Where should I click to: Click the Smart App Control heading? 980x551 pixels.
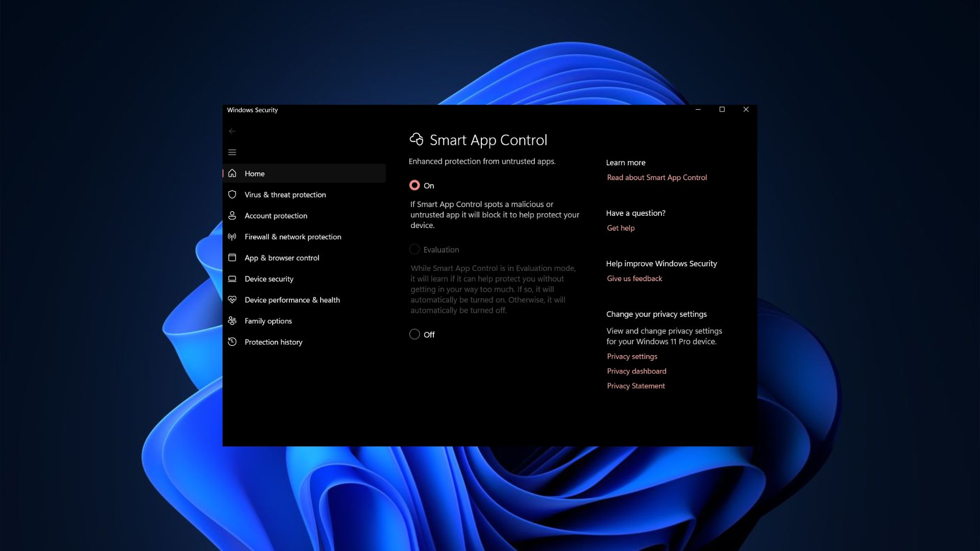pyautogui.click(x=488, y=140)
